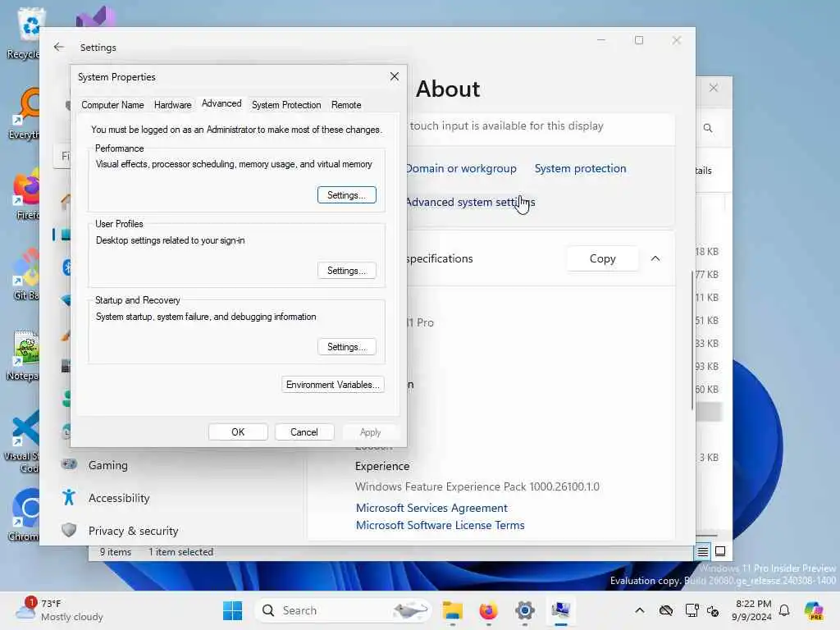The height and width of the screenshot is (630, 840).
Task: Launch Firefox from the taskbar
Action: pos(489,610)
